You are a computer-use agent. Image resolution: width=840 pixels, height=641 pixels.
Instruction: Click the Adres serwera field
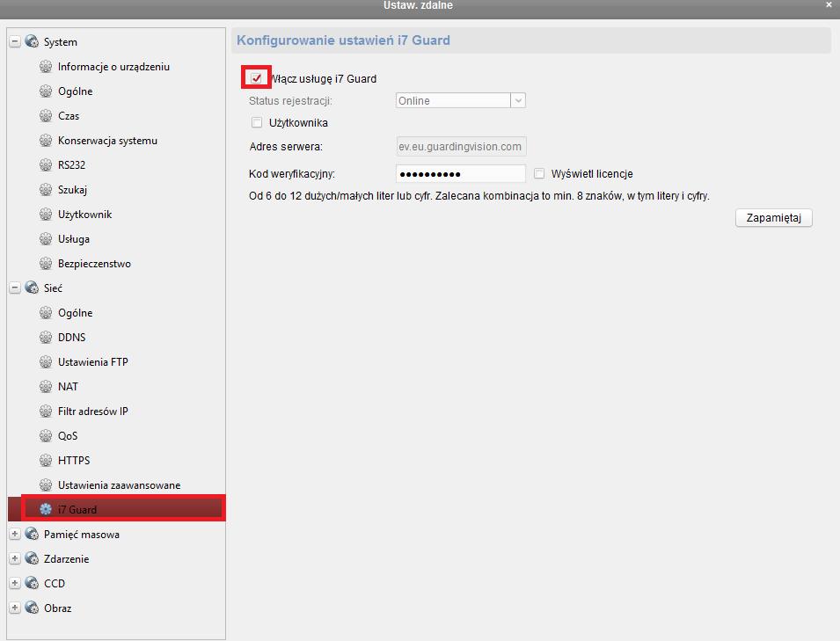[x=461, y=146]
